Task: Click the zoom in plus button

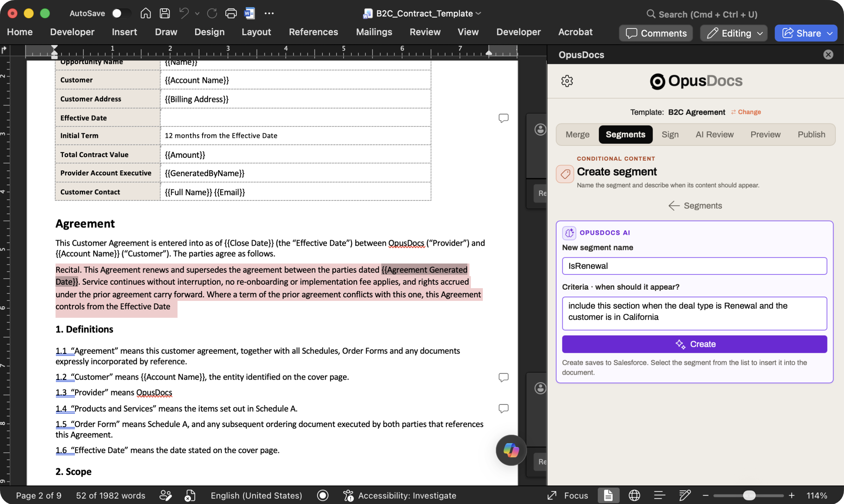Action: tap(791, 496)
